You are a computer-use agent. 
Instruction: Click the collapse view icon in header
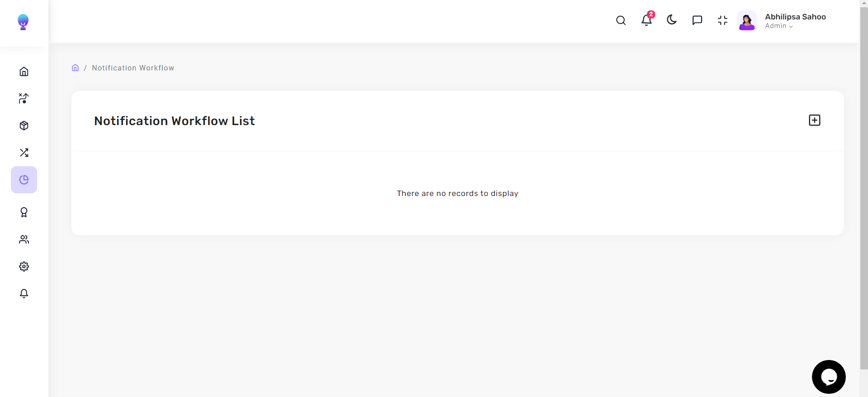coord(722,20)
